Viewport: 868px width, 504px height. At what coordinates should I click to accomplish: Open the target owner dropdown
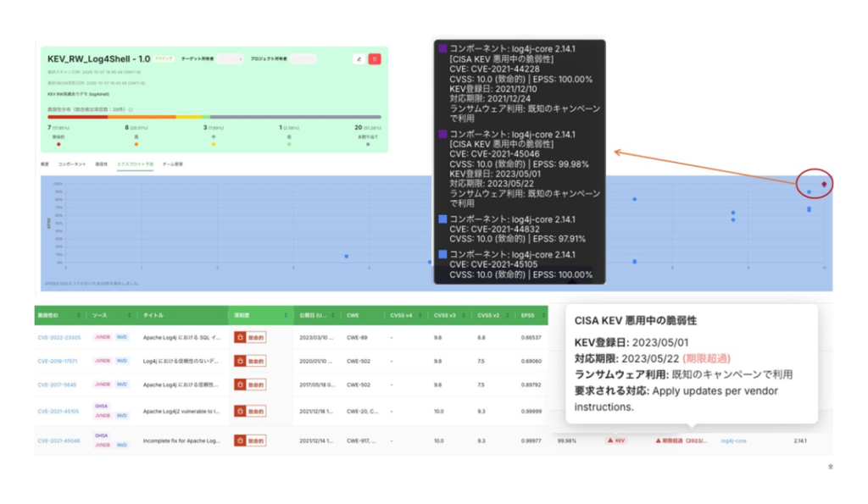(230, 58)
